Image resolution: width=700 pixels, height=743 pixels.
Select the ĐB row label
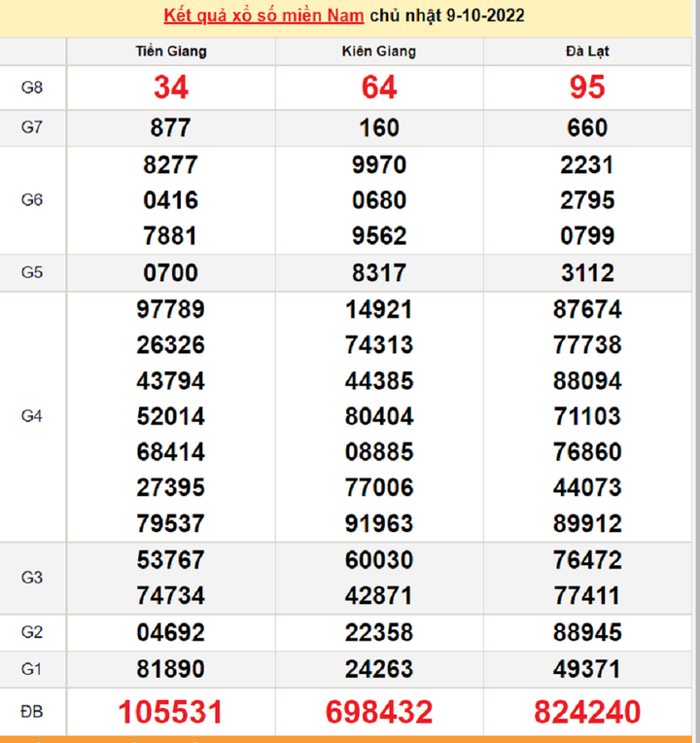(x=32, y=712)
